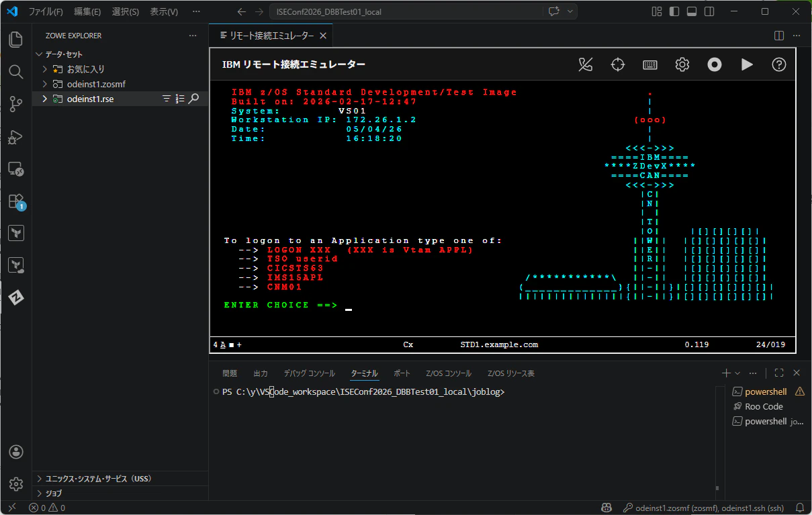
Task: Expand the odeinst1.rse profile
Action: tap(45, 99)
